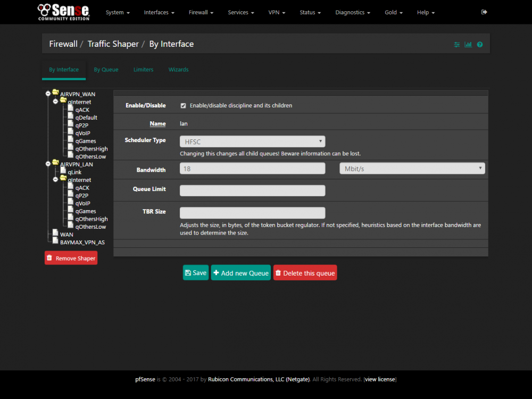
Task: Collapse the AIRVPN_WAN tree node
Action: tap(48, 93)
